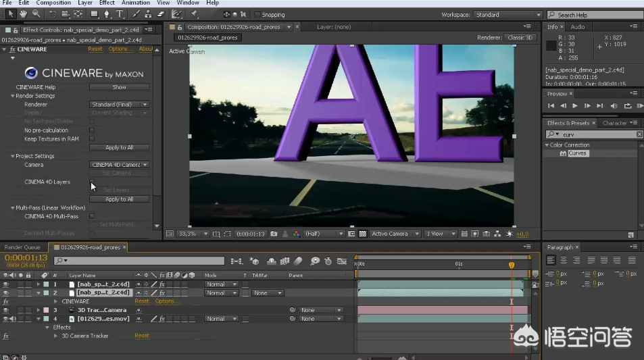This screenshot has height=360, width=644.
Task: Click Play in the Preview panel
Action: pos(575,106)
